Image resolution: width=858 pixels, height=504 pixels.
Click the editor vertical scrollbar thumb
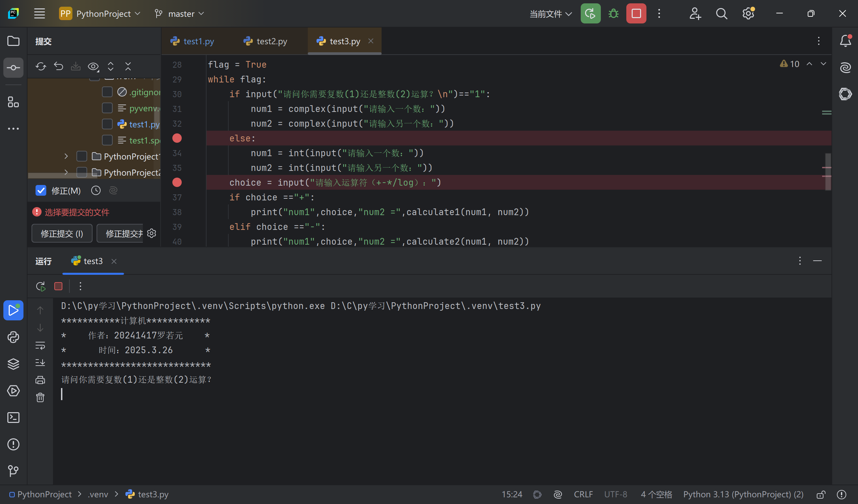(828, 172)
